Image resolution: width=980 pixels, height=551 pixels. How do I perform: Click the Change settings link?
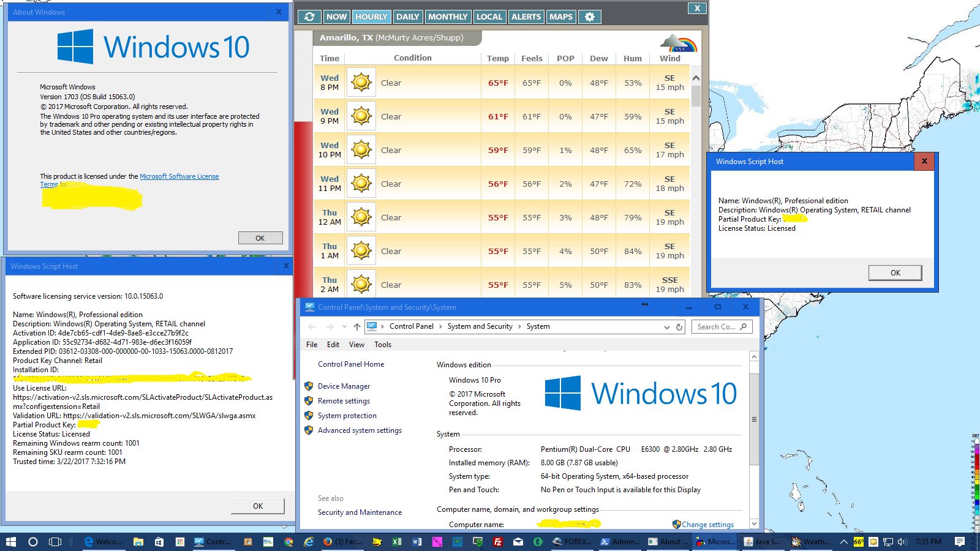(x=707, y=525)
